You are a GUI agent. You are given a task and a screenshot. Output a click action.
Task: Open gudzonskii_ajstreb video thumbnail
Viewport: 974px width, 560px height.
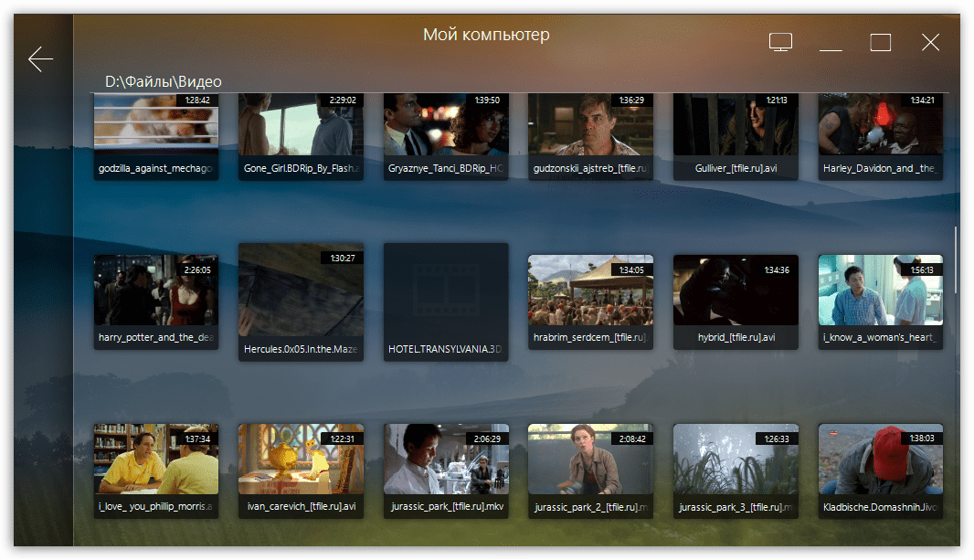click(591, 124)
